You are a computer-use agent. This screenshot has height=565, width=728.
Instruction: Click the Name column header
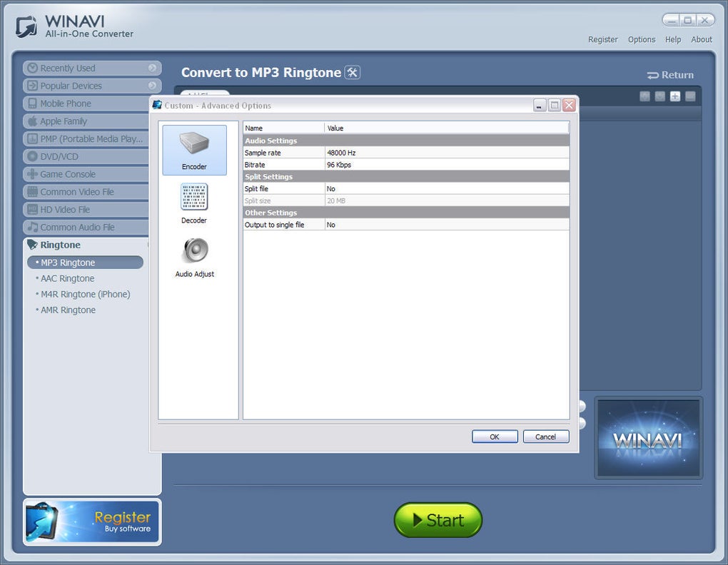tap(283, 128)
